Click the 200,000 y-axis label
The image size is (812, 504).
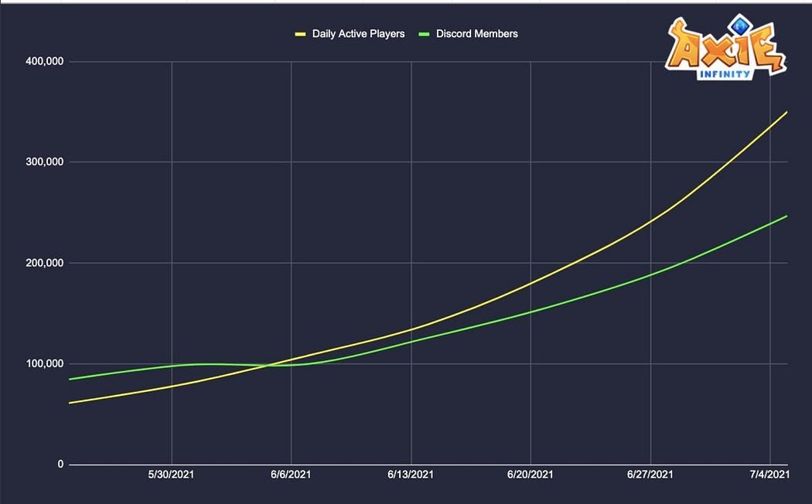coord(45,263)
